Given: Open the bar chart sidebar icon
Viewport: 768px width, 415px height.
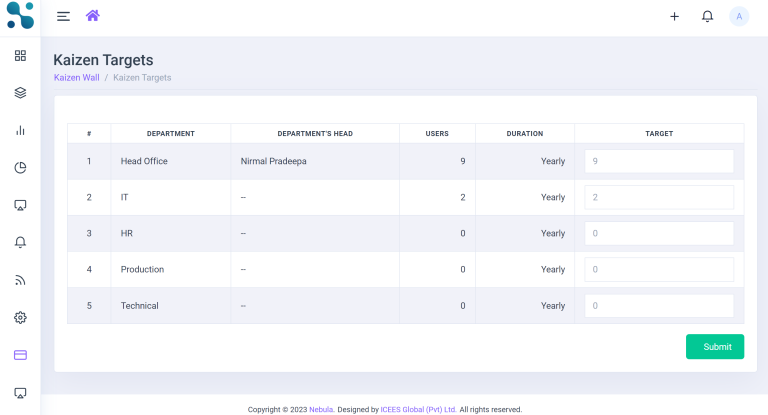Looking at the screenshot, I should click(20, 130).
